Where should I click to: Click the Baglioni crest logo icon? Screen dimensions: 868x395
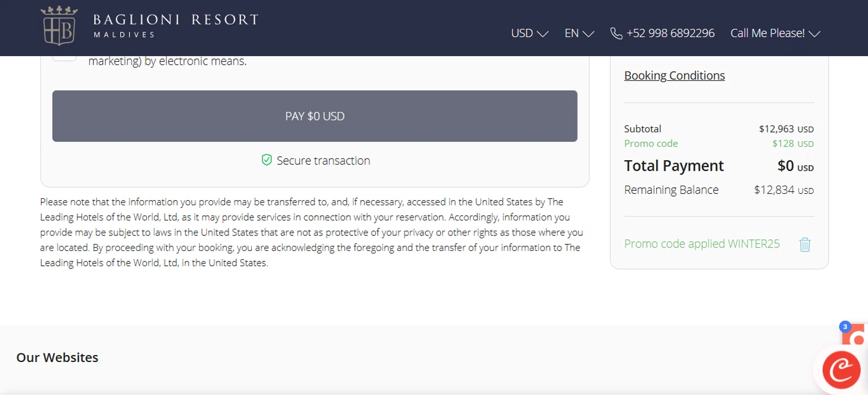click(x=59, y=26)
